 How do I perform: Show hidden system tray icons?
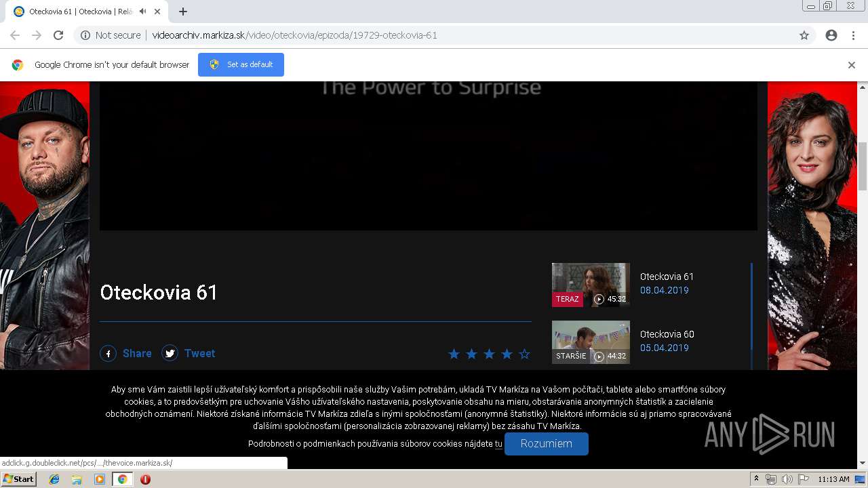[x=756, y=479]
